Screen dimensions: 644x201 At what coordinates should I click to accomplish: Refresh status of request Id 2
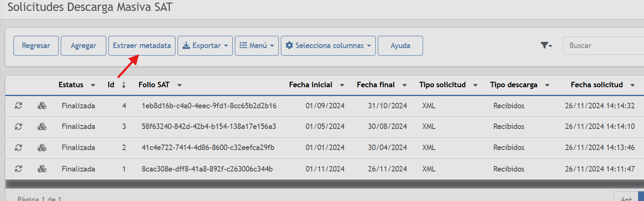tap(18, 147)
